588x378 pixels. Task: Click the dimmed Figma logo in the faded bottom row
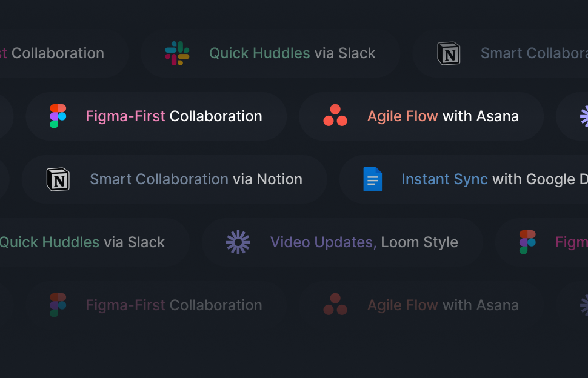(x=58, y=305)
